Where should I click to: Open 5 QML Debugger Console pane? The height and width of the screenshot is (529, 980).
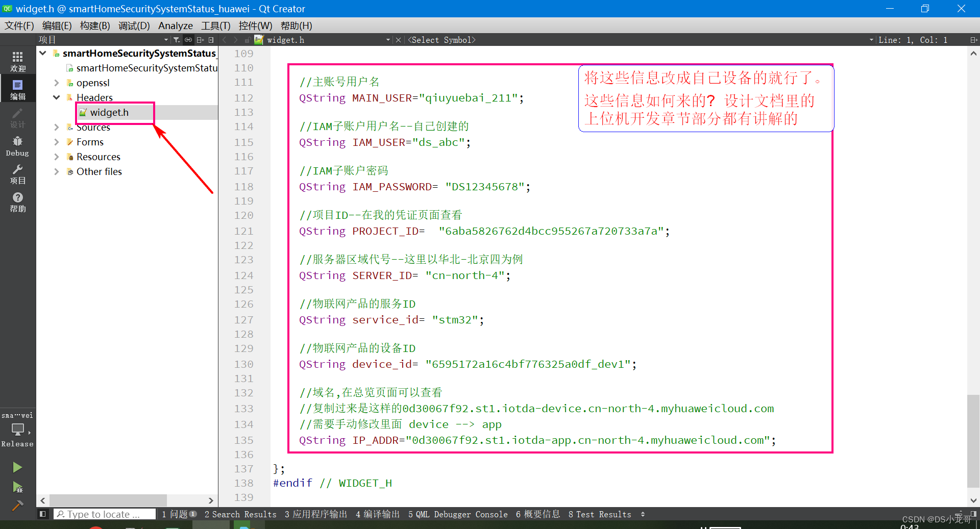point(458,514)
